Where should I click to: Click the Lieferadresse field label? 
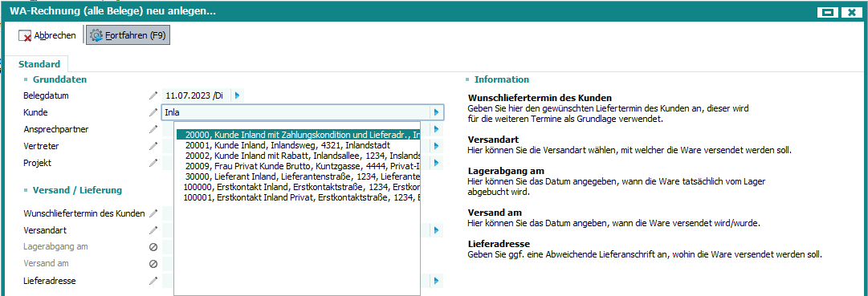tap(50, 281)
